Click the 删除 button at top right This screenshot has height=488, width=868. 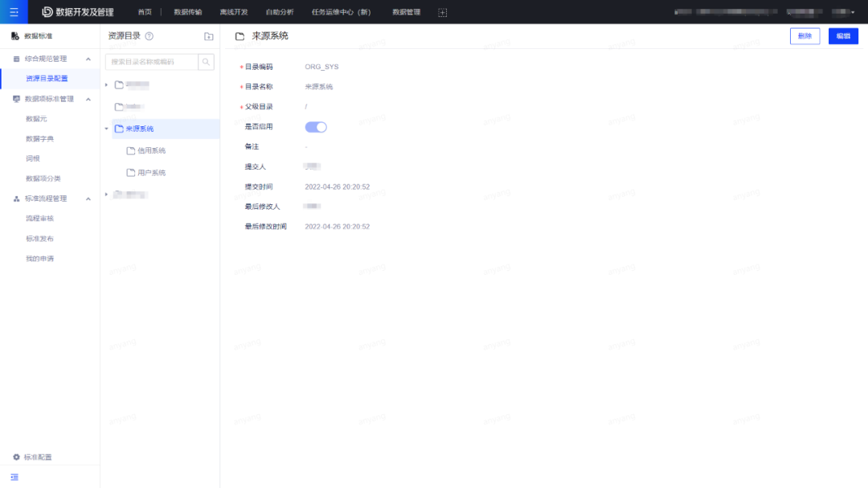pyautogui.click(x=805, y=36)
